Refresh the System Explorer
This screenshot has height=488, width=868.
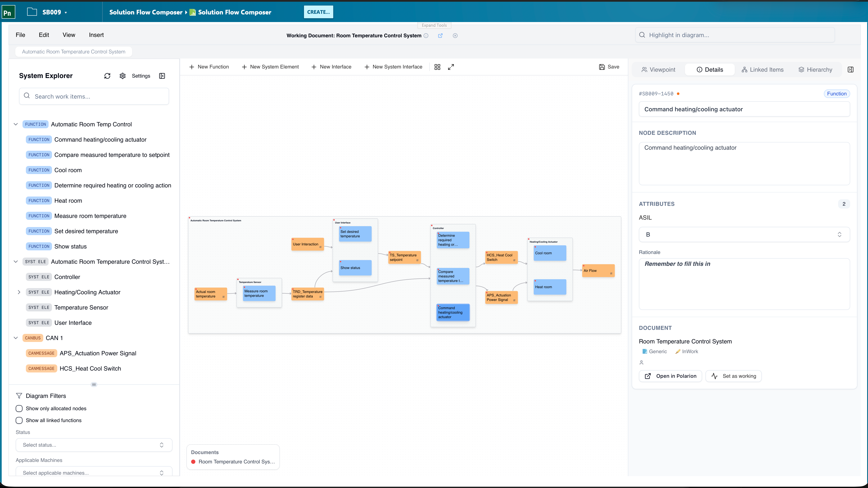tap(107, 76)
